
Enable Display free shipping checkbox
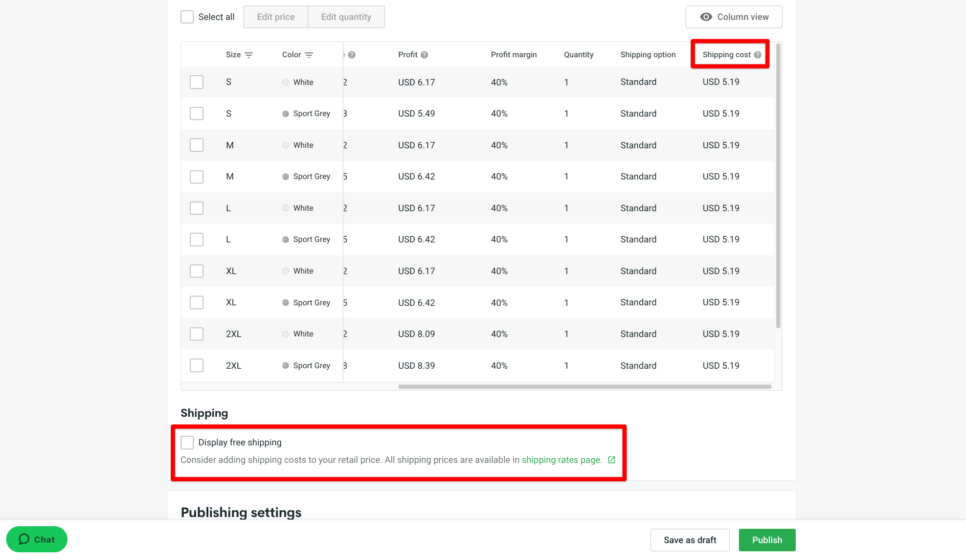tap(187, 442)
